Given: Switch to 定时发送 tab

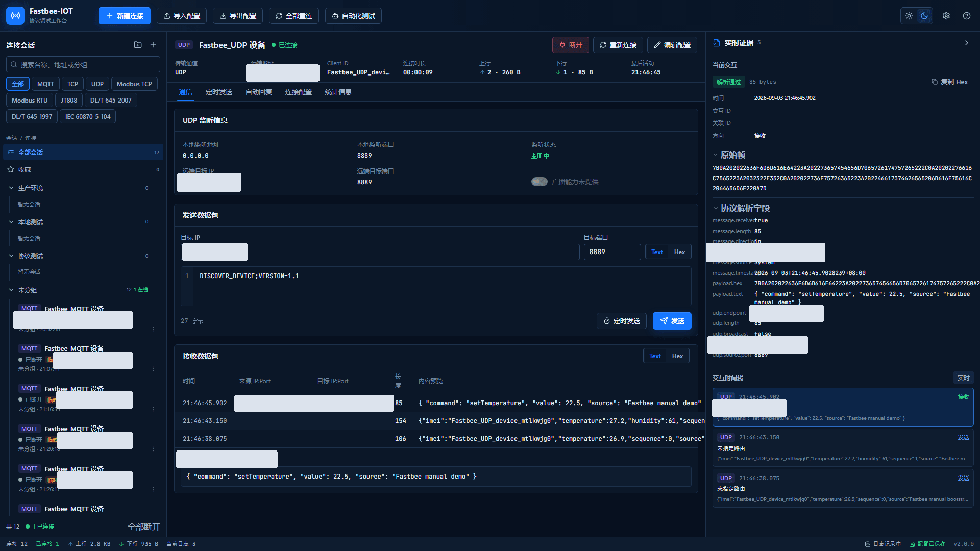Looking at the screenshot, I should [x=219, y=92].
